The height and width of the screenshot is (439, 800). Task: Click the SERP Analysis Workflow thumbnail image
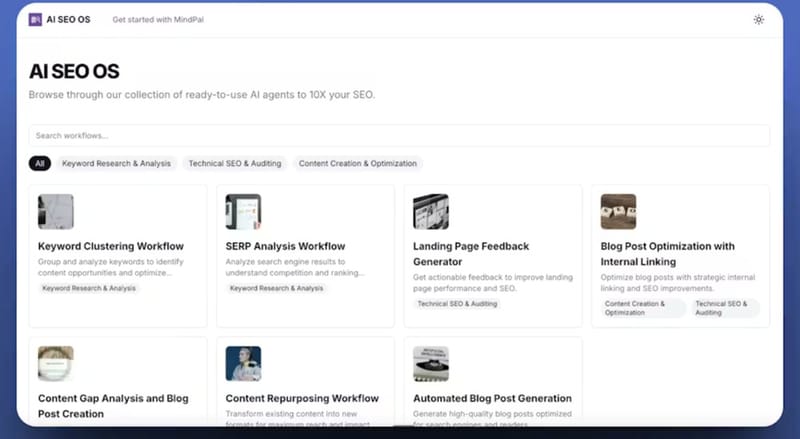click(243, 212)
